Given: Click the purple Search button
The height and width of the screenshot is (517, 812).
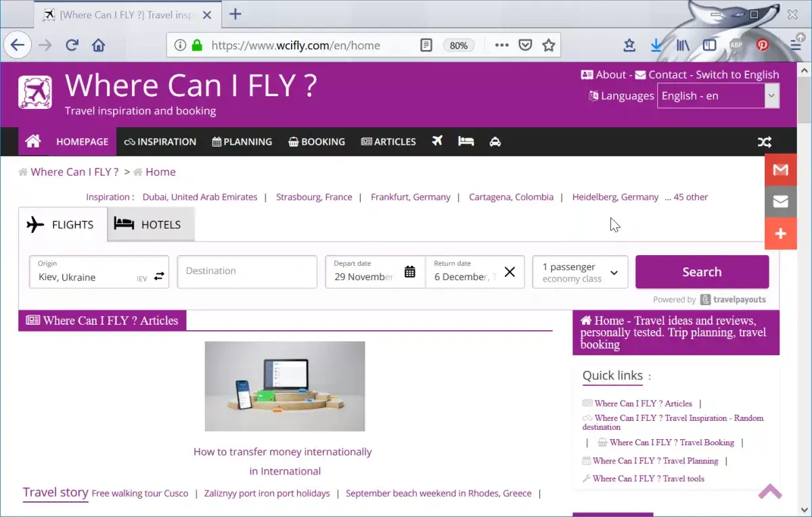Looking at the screenshot, I should point(702,272).
